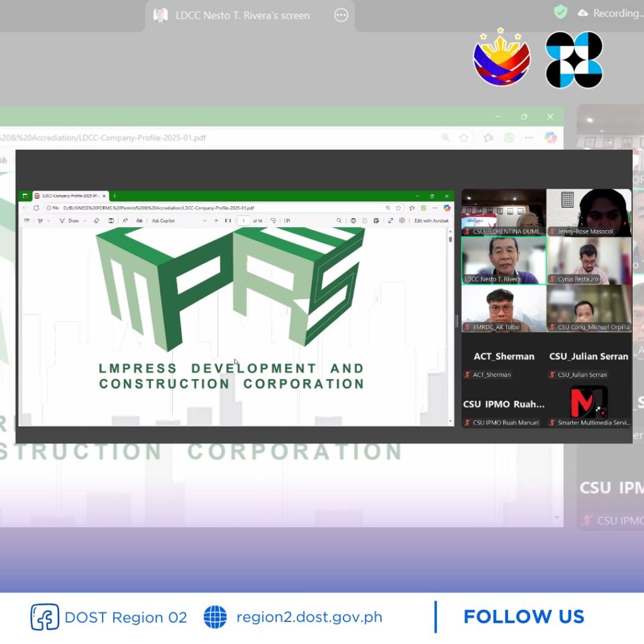
Task: Click the Ask Copilot button
Action: [163, 221]
